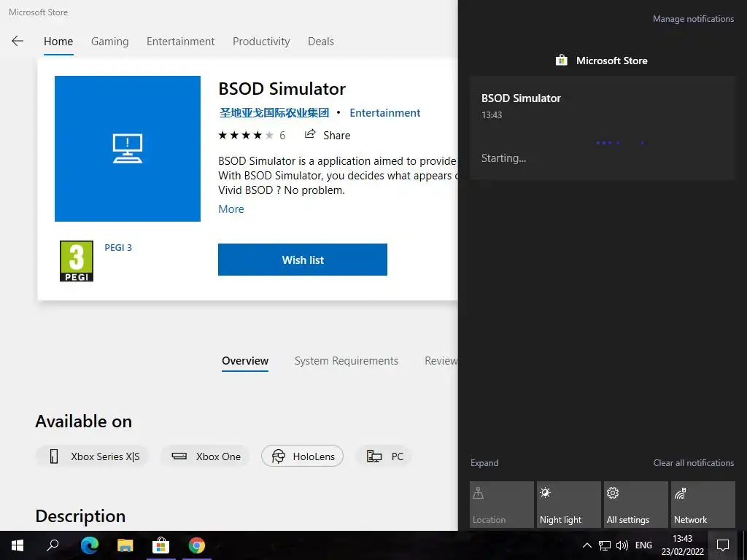Open All settings quick action tile
Image resolution: width=747 pixels, height=560 pixels.
636,505
